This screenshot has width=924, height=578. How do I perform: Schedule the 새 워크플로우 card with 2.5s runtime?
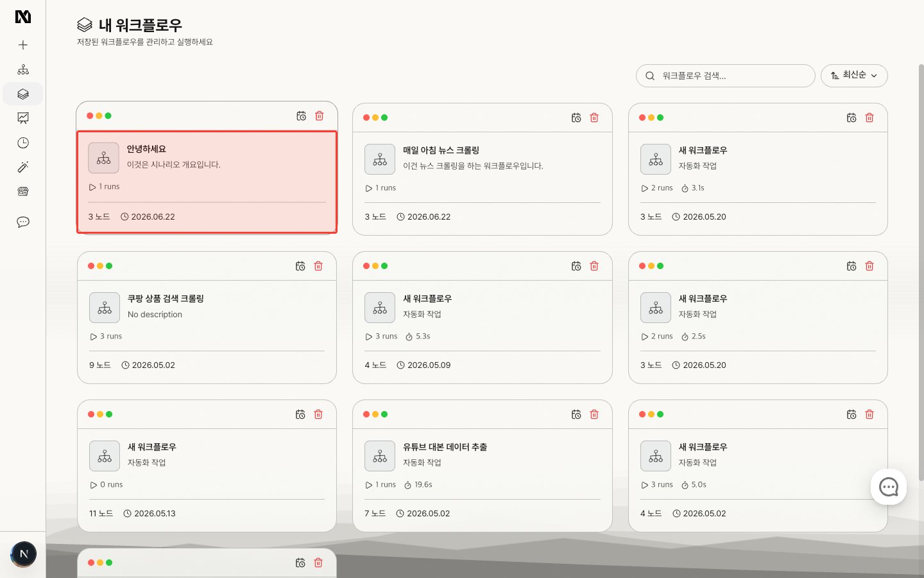pyautogui.click(x=851, y=266)
